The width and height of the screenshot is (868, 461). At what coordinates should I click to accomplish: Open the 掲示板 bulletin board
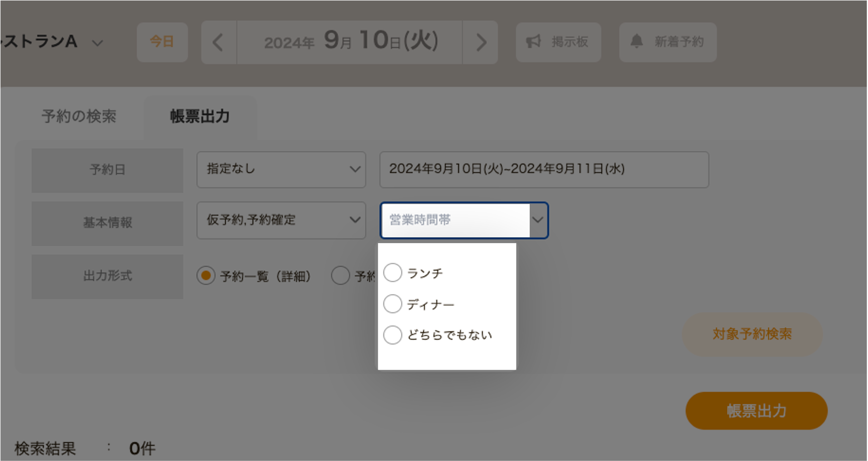click(x=558, y=42)
